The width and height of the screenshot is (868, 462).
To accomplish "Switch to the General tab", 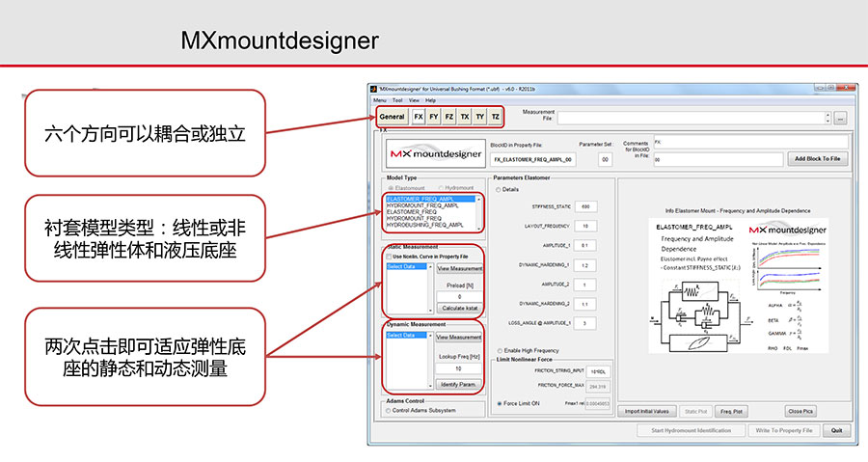I will 392,117.
